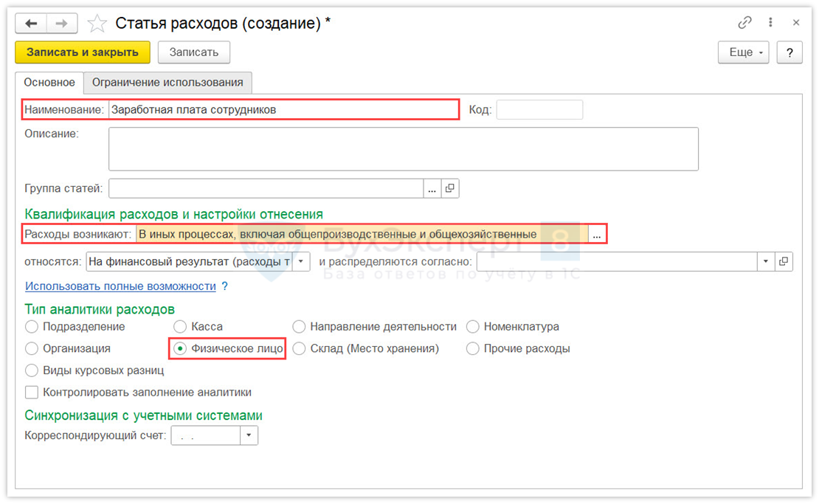This screenshot has height=504, width=819.
Task: Open selection list for Группа статей
Action: pyautogui.click(x=432, y=189)
